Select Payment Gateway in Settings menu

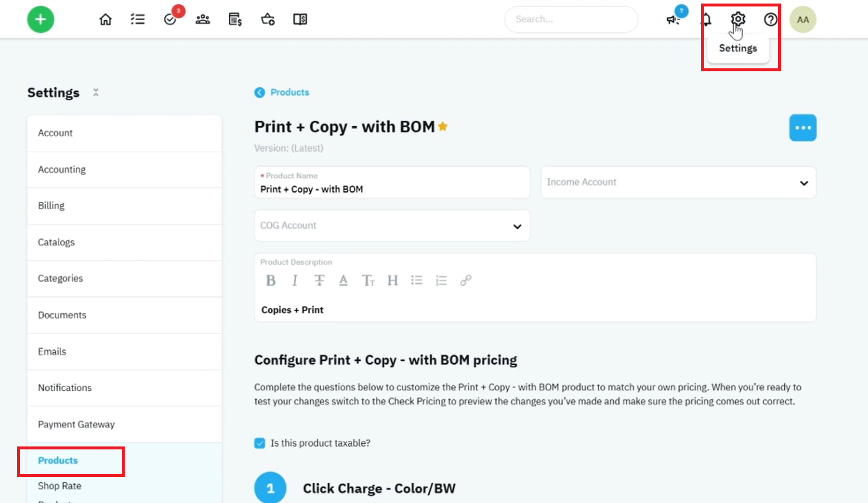pos(124,425)
